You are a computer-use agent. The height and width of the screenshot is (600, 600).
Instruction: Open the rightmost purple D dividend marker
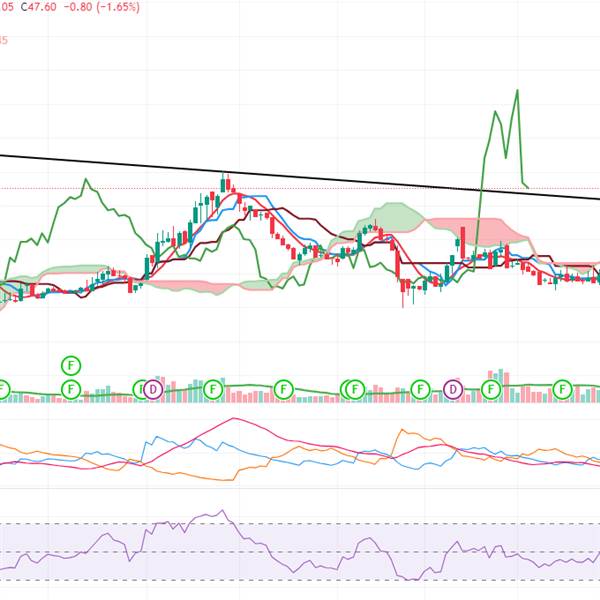click(x=453, y=390)
